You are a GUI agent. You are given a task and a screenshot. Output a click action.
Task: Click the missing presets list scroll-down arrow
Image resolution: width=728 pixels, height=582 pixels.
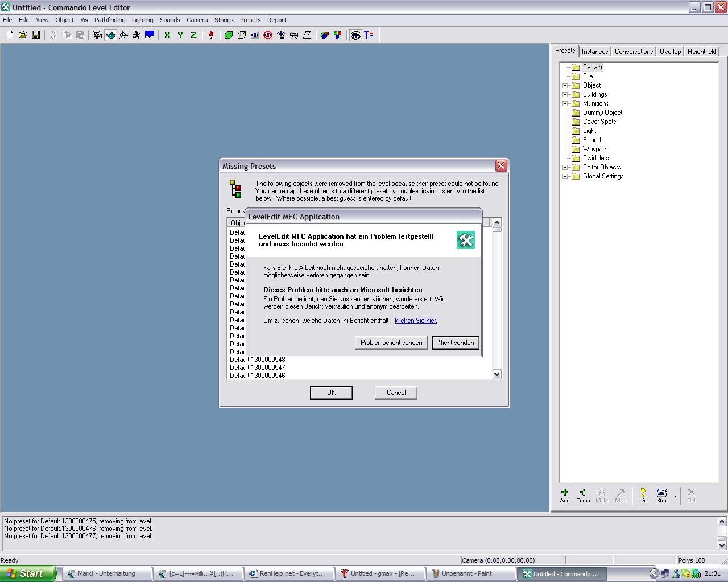pyautogui.click(x=497, y=374)
